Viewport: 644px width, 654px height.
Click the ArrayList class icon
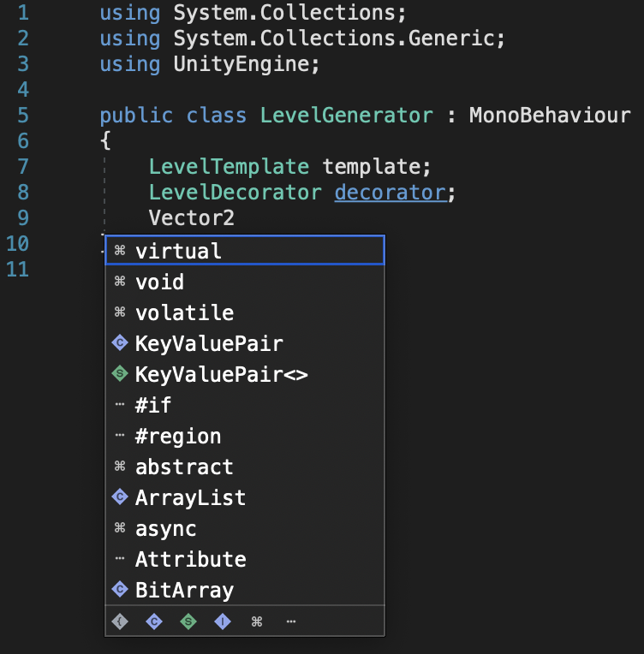120,497
